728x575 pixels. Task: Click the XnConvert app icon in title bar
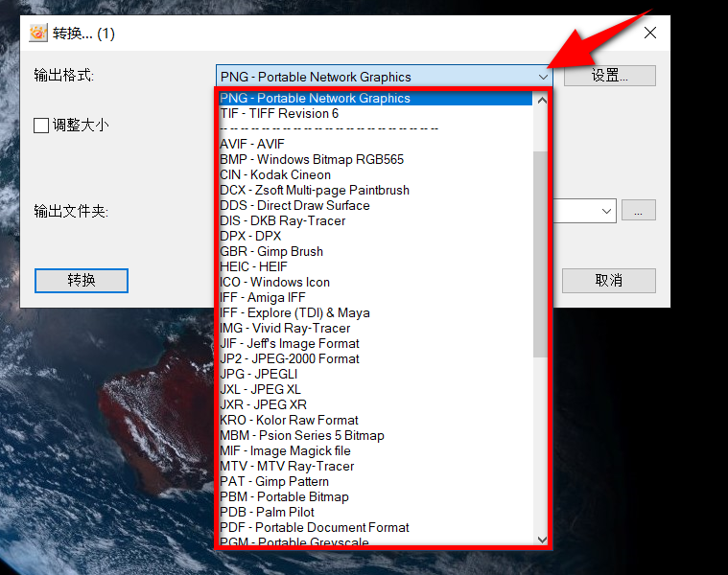tap(37, 34)
